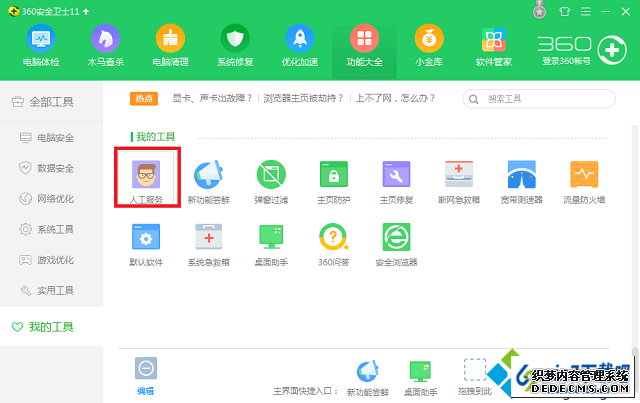The image size is (640, 403).
Task: Click the upgrade arrow next to title
Action: [86, 12]
